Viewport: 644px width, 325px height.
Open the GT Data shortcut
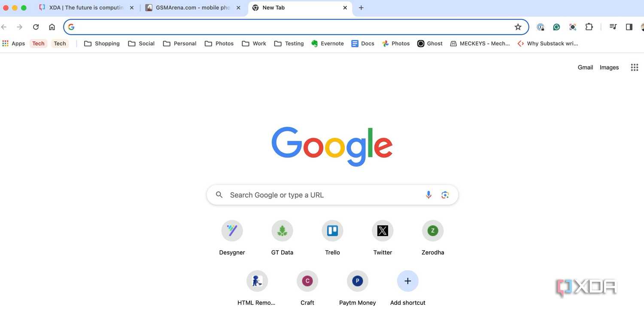click(282, 237)
